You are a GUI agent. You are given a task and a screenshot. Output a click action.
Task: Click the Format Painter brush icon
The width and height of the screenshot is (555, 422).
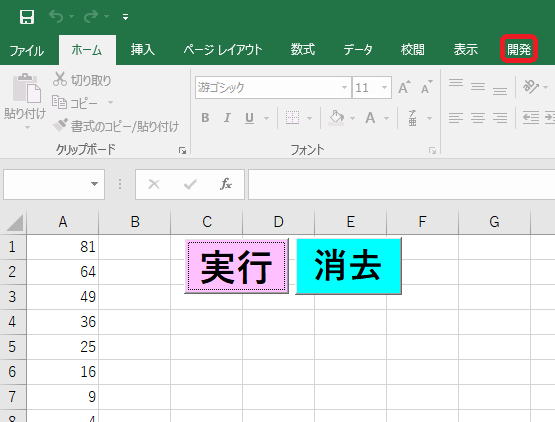click(60, 125)
